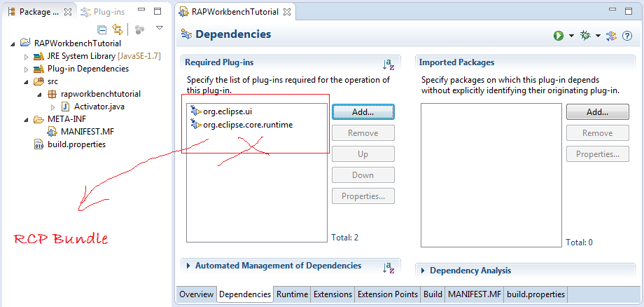Launch in debug mode bug icon
Image resolution: width=644 pixels, height=307 pixels.
(585, 36)
